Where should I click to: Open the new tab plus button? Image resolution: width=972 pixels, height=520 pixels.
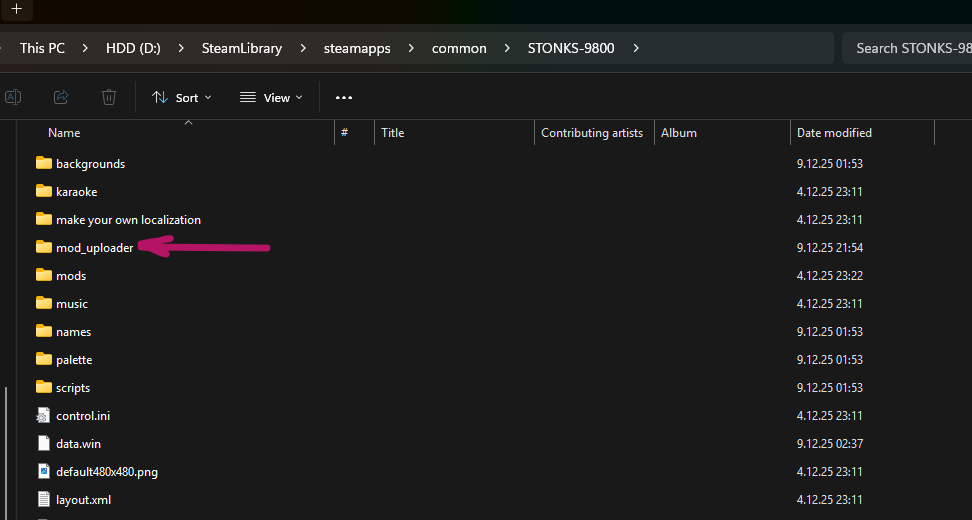click(x=16, y=9)
